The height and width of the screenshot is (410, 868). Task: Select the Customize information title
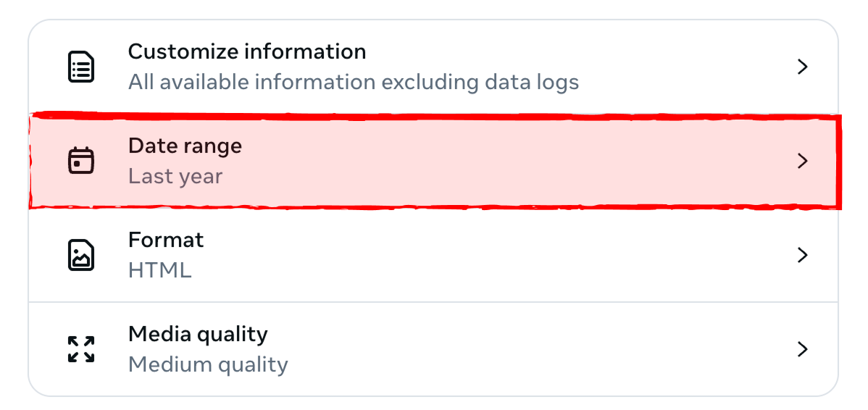[246, 52]
